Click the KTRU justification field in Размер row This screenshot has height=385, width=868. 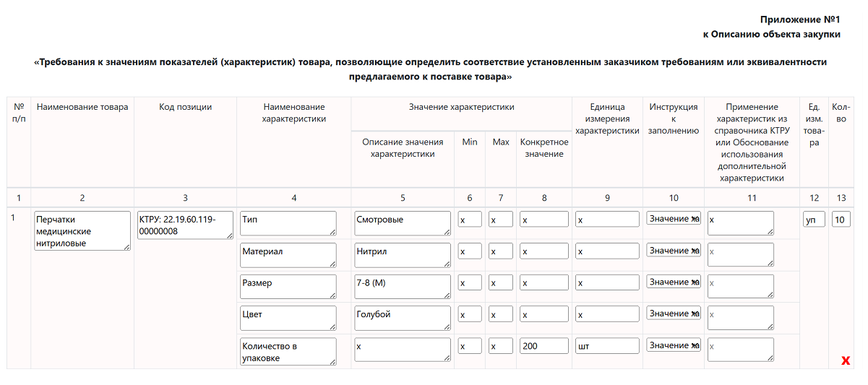(741, 287)
